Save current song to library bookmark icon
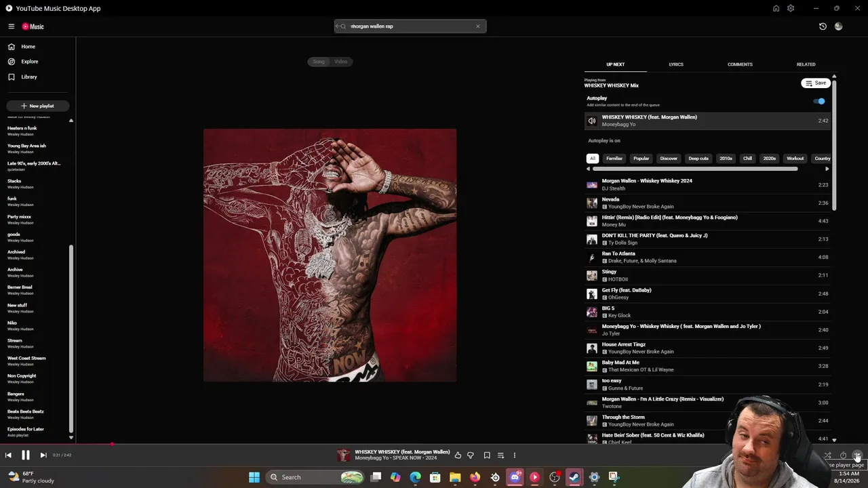Screen dimensions: 868x488 click(486, 455)
